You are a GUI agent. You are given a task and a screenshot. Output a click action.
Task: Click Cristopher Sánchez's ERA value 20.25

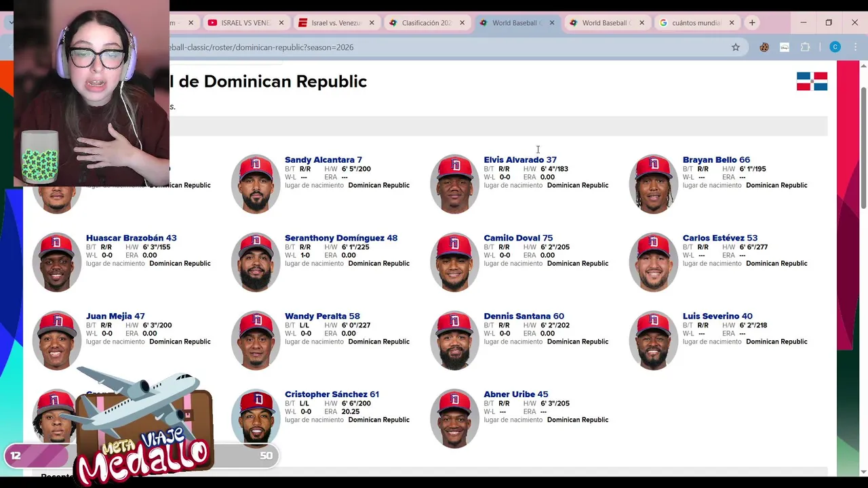click(x=351, y=411)
